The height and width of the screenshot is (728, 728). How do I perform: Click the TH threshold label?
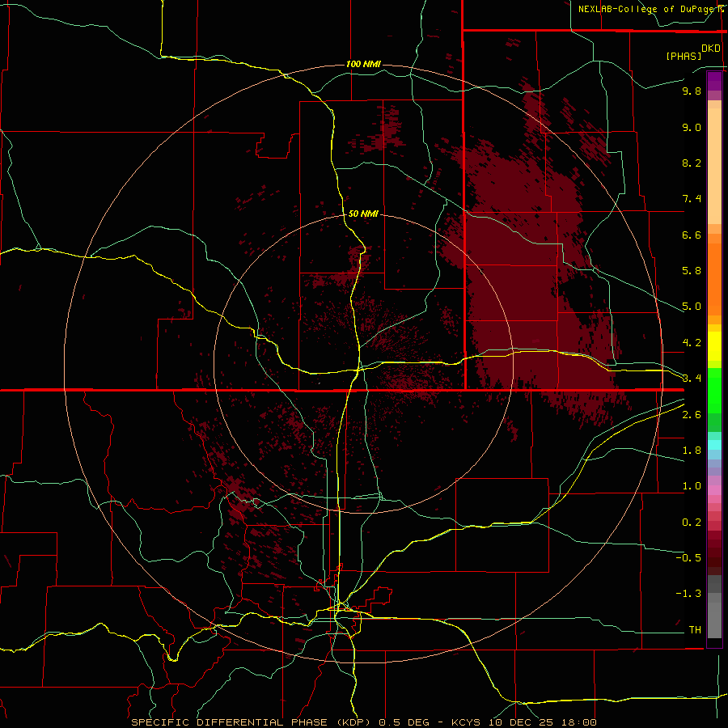695,630
